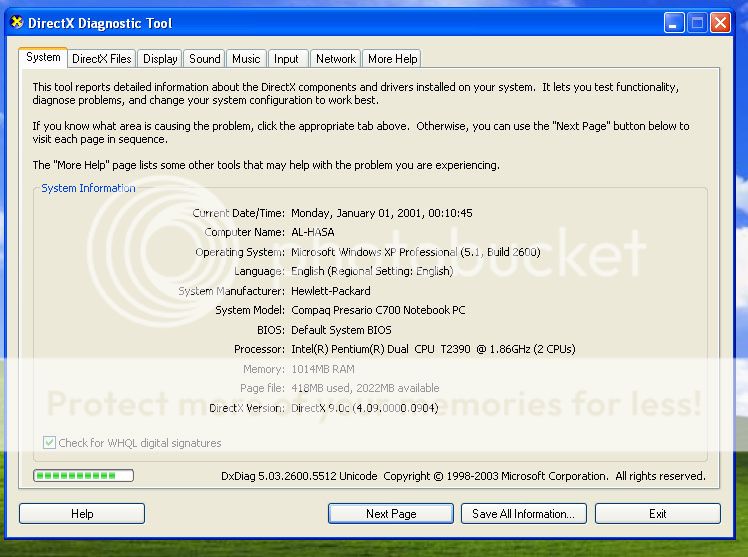Select the date 'Monday, January 01, 2001, 00:10:45'
This screenshot has height=557, width=748.
pos(382,213)
